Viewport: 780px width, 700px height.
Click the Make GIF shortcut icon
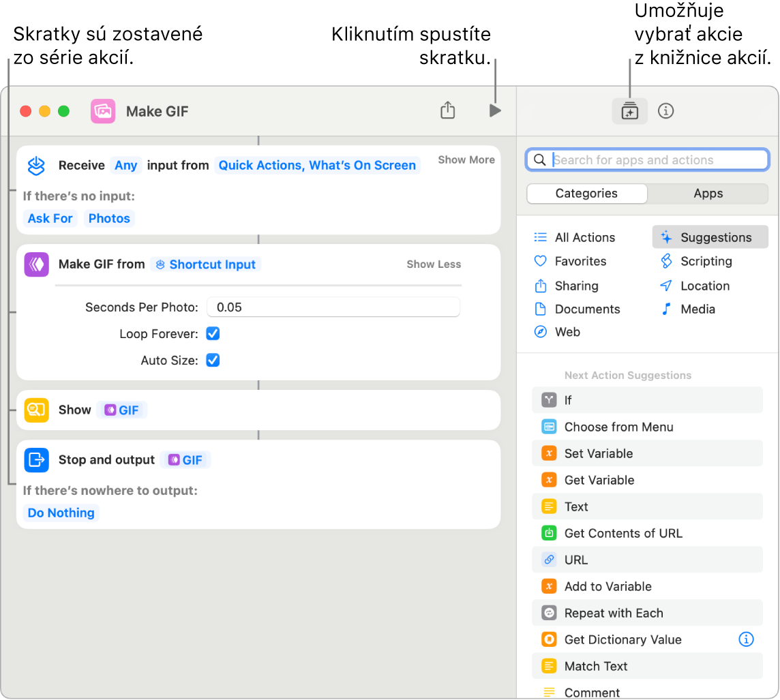[x=103, y=111]
